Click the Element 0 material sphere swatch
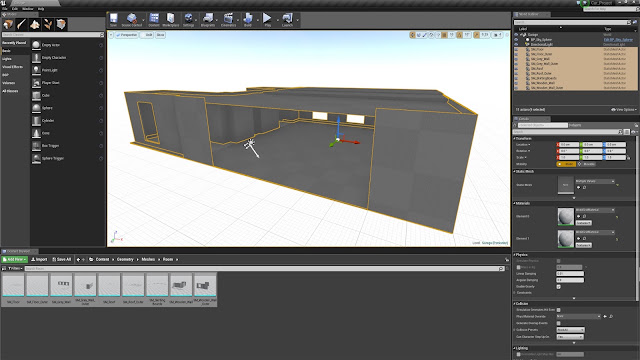640x360 pixels. point(566,217)
